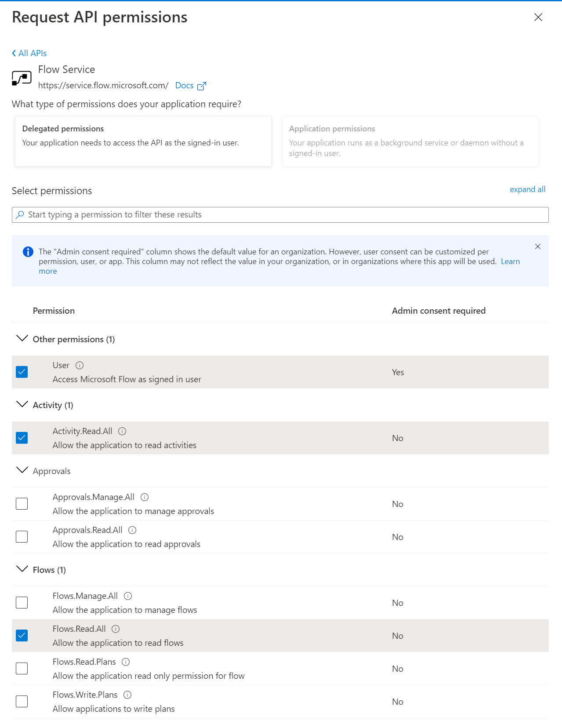Viewport: 562px width, 728px height.
Task: Click info icon beside Approvals.Read.All
Action: pyautogui.click(x=132, y=530)
